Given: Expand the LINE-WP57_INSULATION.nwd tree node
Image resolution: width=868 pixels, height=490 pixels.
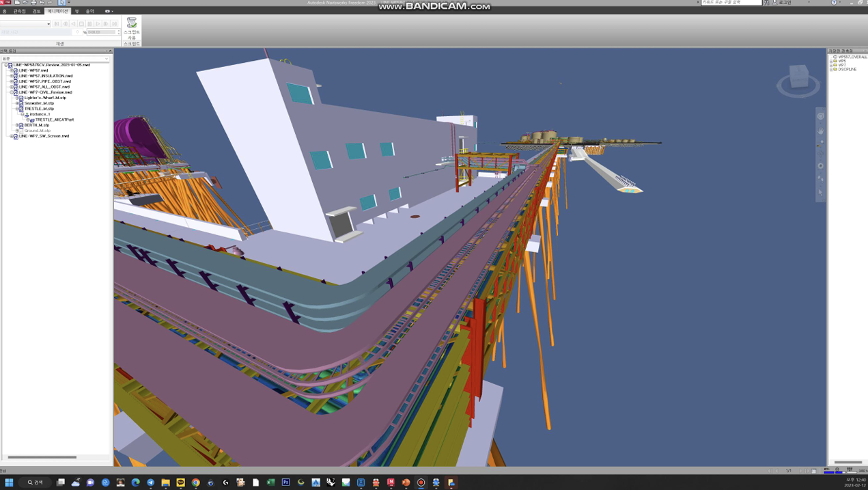Looking at the screenshot, I should click(x=12, y=76).
